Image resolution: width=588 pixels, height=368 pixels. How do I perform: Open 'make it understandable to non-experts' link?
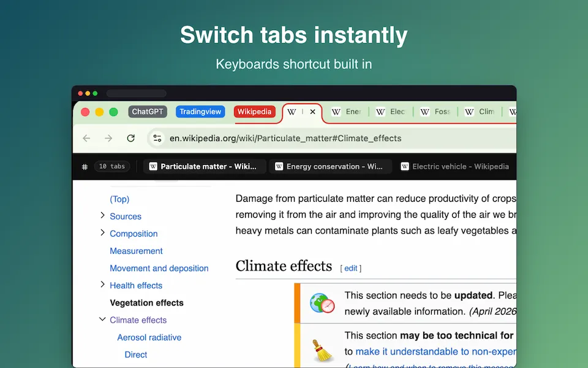tap(435, 351)
